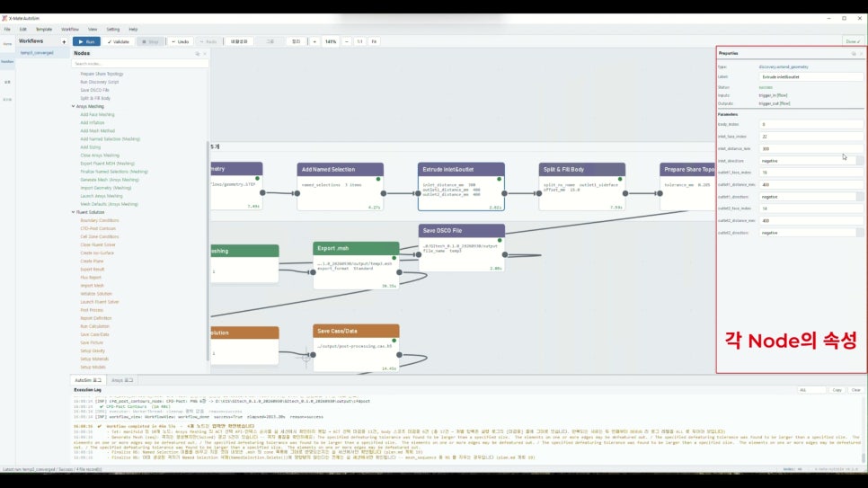Switch to the Ansys log tab
This screenshot has height=488, width=868.
point(122,380)
